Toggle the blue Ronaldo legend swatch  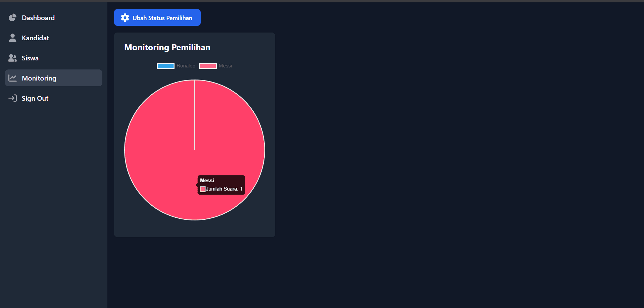[165, 66]
